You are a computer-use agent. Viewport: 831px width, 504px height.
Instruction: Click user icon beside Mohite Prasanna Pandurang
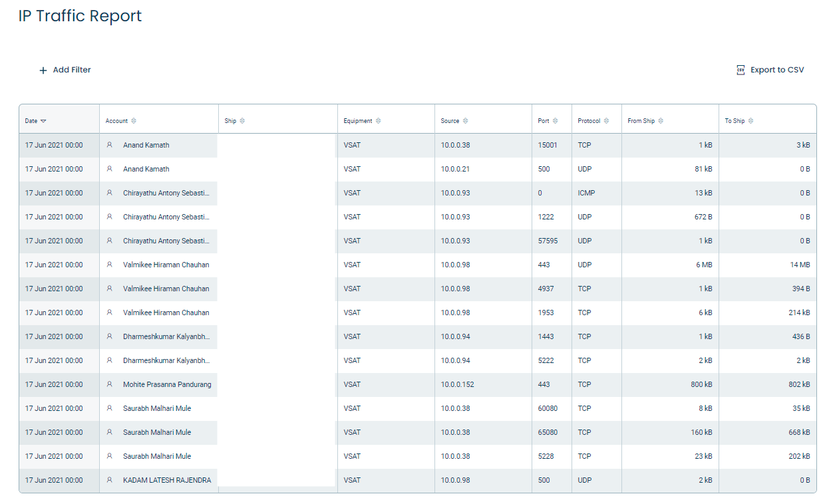[x=110, y=384]
